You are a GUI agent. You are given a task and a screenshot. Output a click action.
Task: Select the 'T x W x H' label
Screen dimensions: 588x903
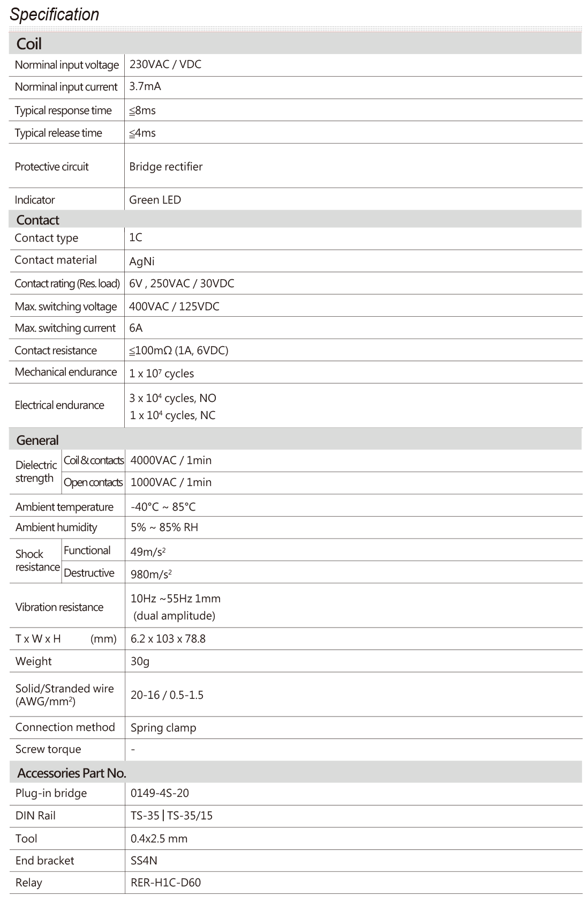tap(38, 639)
